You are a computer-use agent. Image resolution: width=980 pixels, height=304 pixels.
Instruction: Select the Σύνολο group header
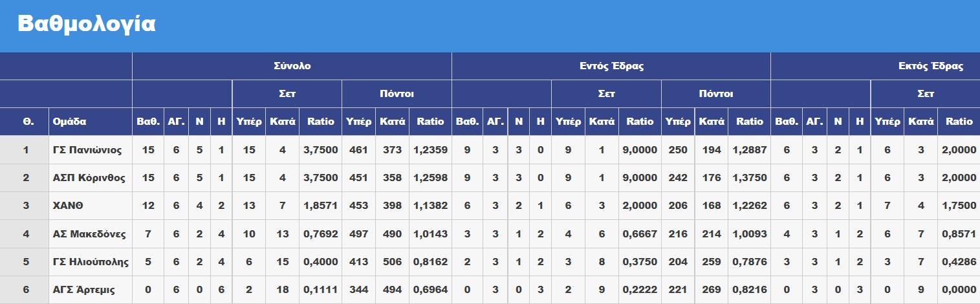[x=292, y=66]
